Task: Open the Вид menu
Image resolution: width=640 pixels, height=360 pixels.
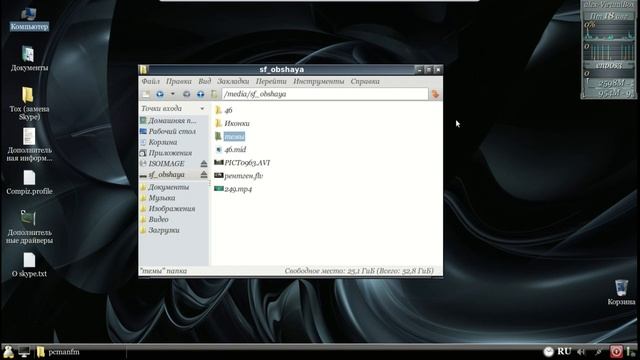Action: (x=204, y=82)
